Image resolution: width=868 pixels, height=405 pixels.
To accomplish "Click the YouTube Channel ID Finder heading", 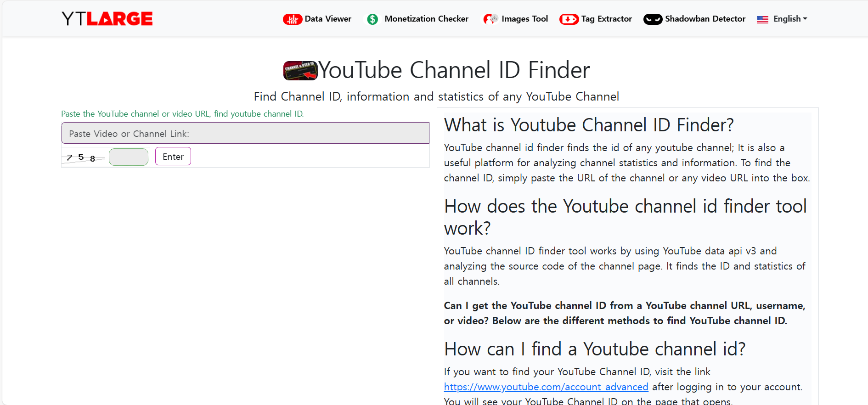I will click(454, 70).
